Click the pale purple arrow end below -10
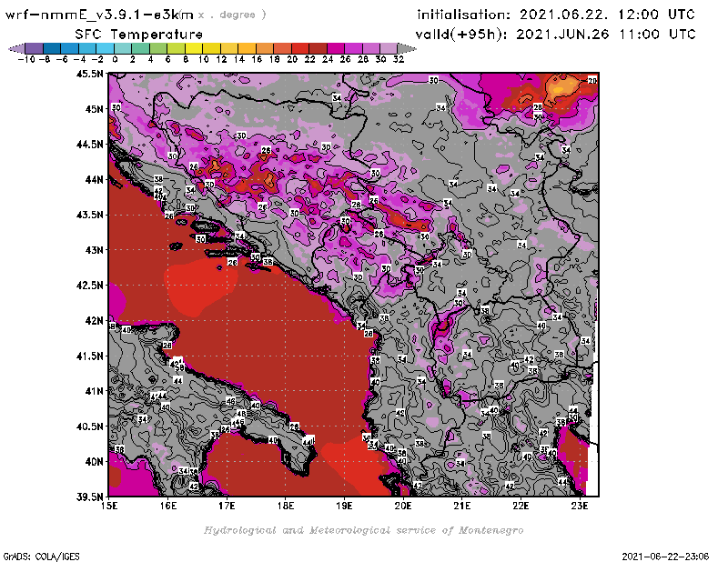This screenshot has height=562, width=728. click(x=17, y=48)
